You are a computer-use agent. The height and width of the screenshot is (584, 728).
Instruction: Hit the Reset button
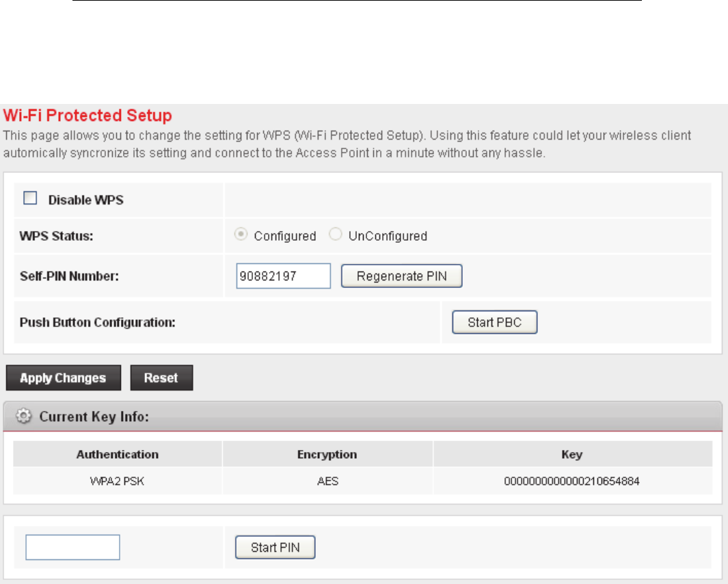coord(161,378)
